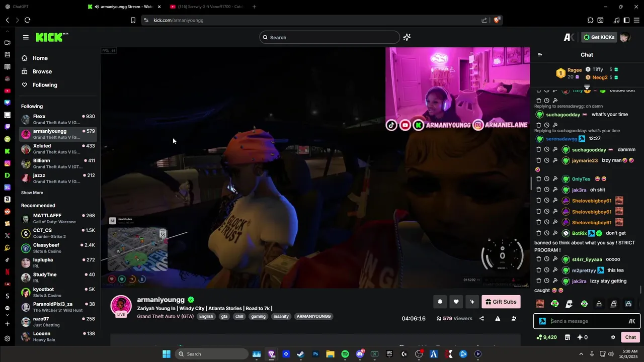Click the Chat send button
644x362 pixels.
[x=630, y=337]
